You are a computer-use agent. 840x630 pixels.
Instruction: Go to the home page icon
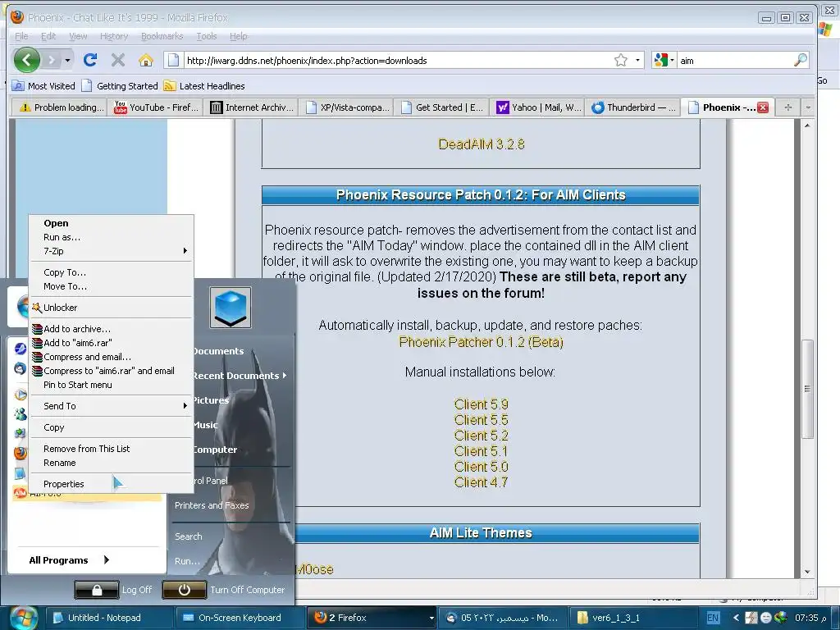146,60
